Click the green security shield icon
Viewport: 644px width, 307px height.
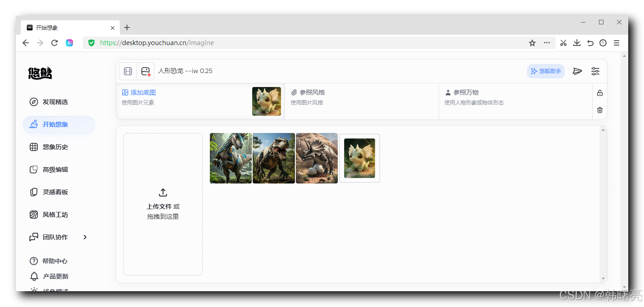pyautogui.click(x=91, y=43)
